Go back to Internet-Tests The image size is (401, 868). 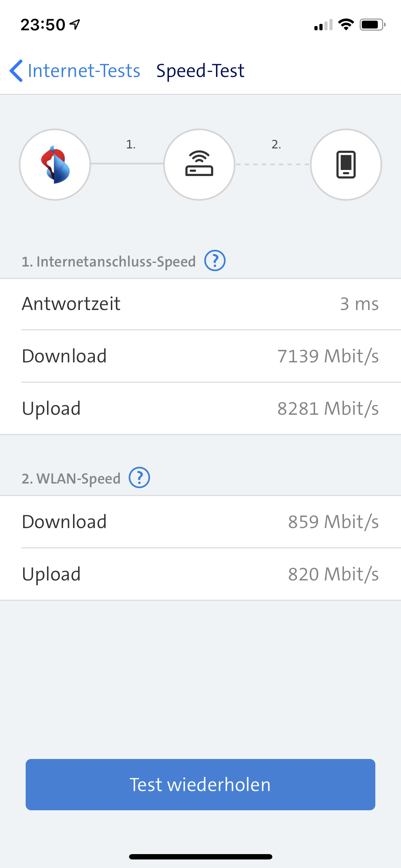[x=84, y=71]
